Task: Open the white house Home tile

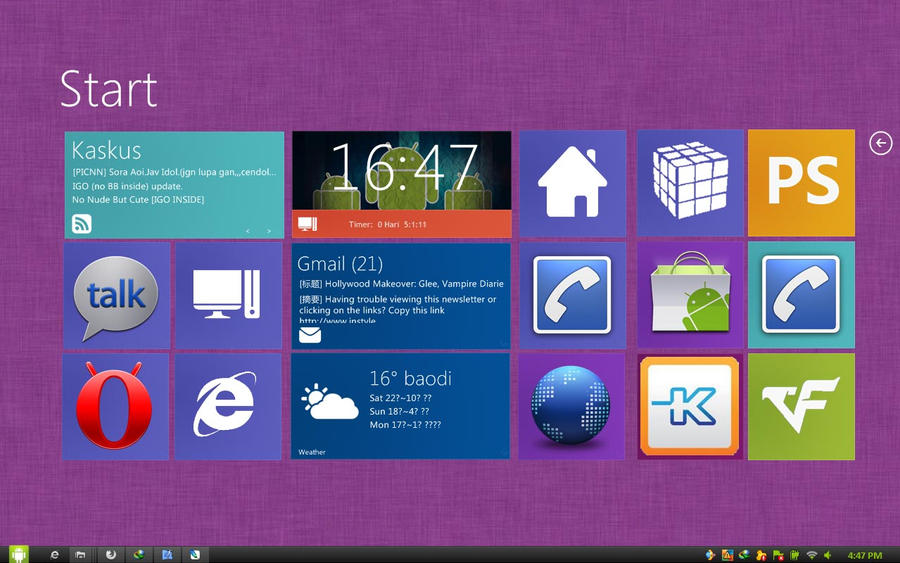Action: (x=573, y=184)
